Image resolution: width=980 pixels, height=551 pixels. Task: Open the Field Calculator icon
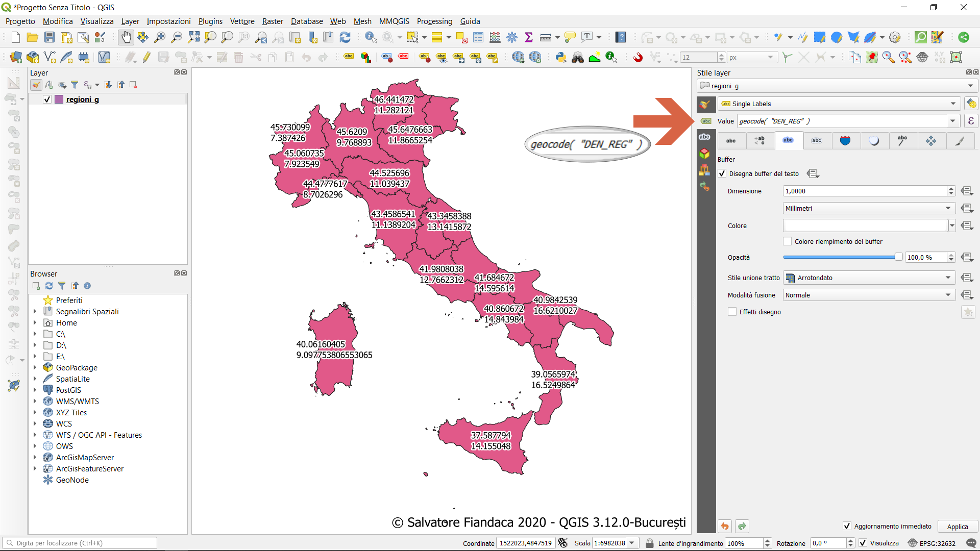(495, 37)
